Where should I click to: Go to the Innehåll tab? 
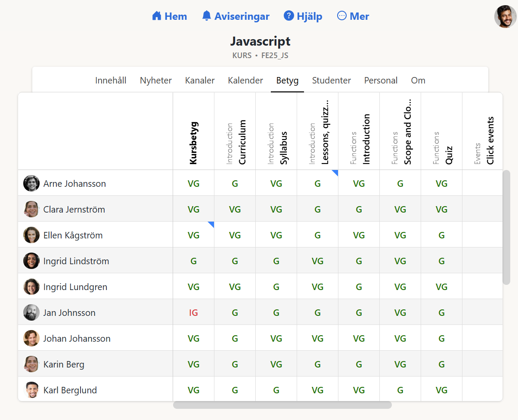[111, 80]
